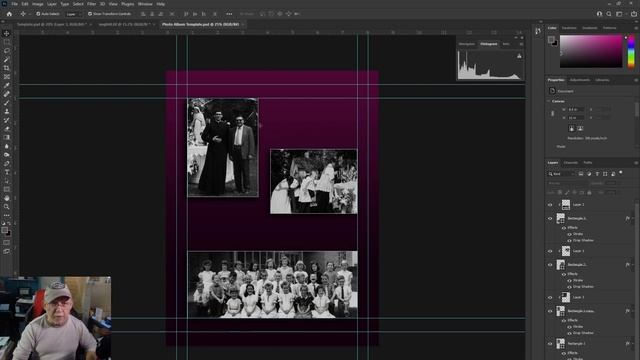Open the Color panel menu
The height and width of the screenshot is (360, 640).
636,28
